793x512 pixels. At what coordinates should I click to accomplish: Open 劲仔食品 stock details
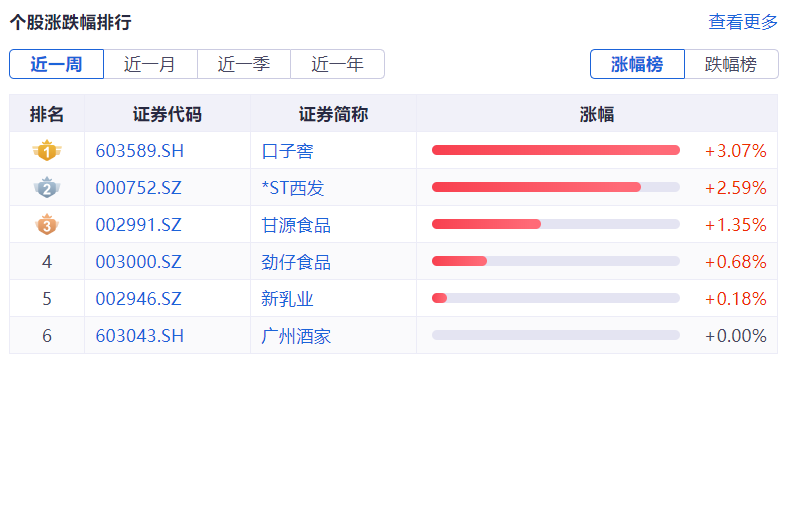coord(296,262)
